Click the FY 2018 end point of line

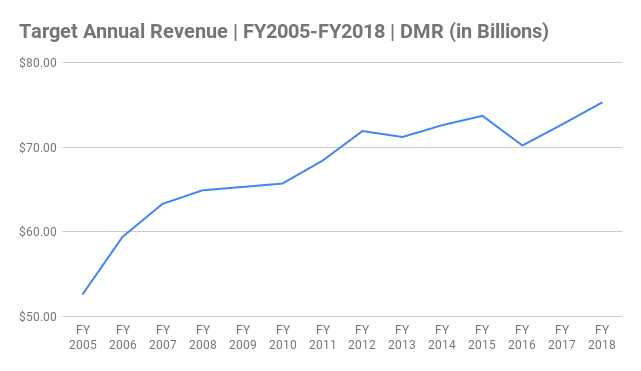click(602, 103)
